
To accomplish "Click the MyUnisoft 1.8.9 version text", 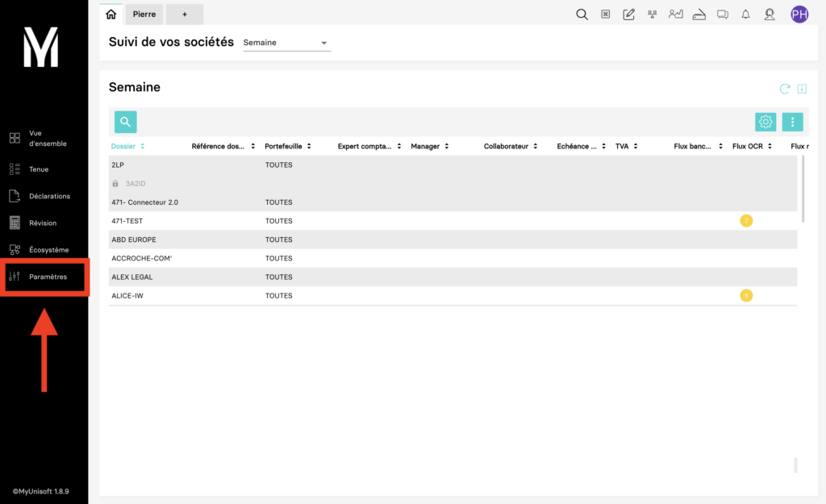I will (x=40, y=491).
